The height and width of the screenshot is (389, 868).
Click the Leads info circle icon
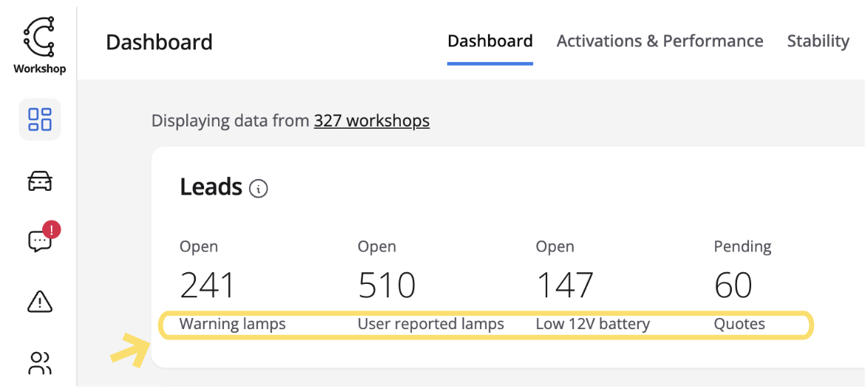click(x=259, y=189)
